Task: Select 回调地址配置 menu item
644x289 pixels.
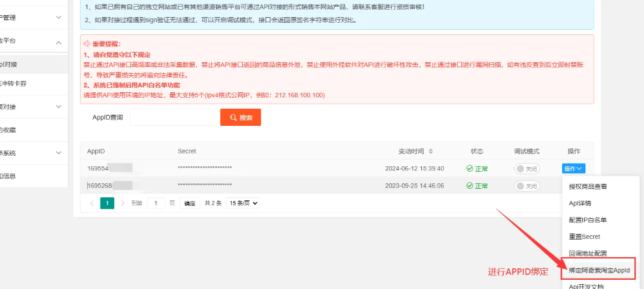Action: click(587, 253)
